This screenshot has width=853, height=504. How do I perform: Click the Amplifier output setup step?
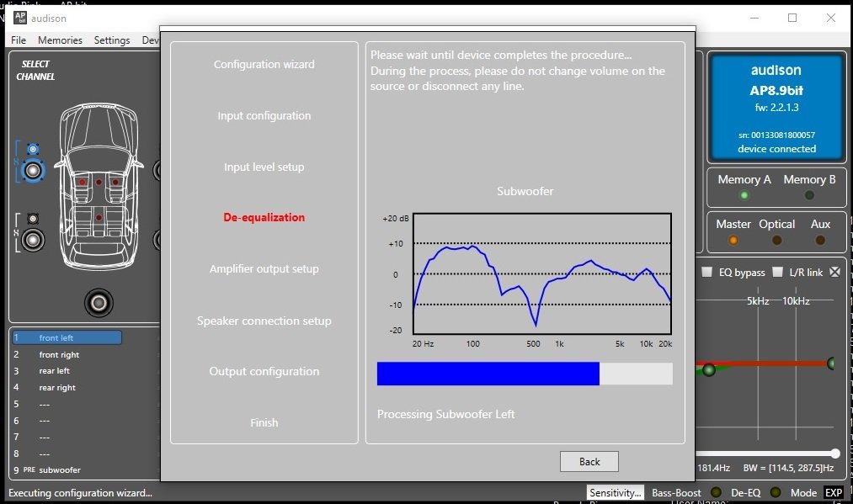point(264,268)
